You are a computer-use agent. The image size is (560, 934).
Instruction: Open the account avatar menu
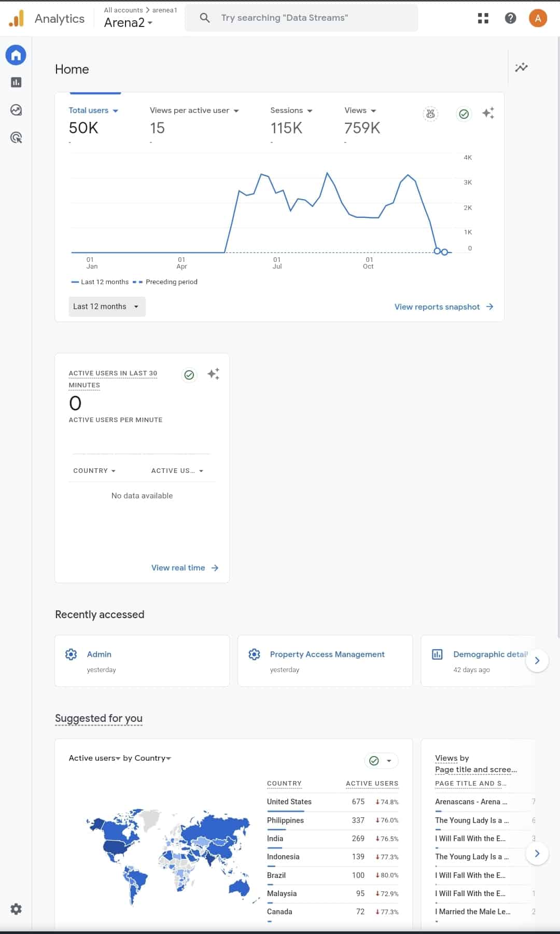(538, 18)
